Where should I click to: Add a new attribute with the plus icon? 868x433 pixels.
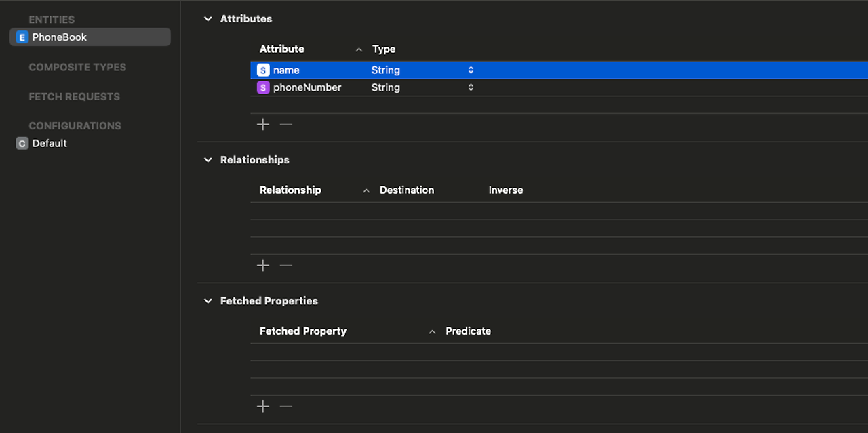pyautogui.click(x=263, y=124)
